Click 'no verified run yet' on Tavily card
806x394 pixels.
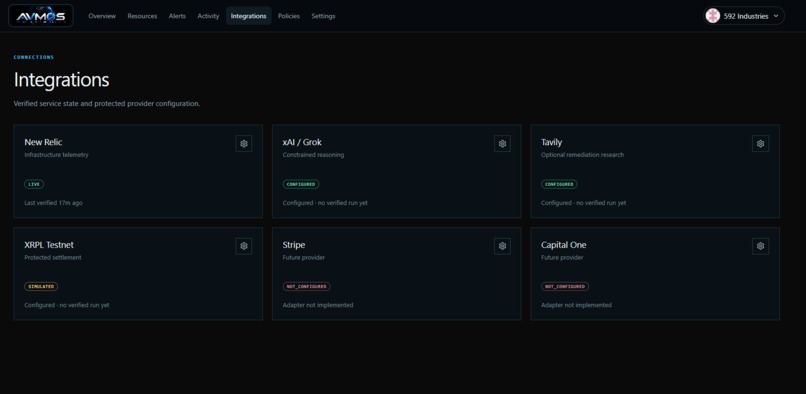600,203
